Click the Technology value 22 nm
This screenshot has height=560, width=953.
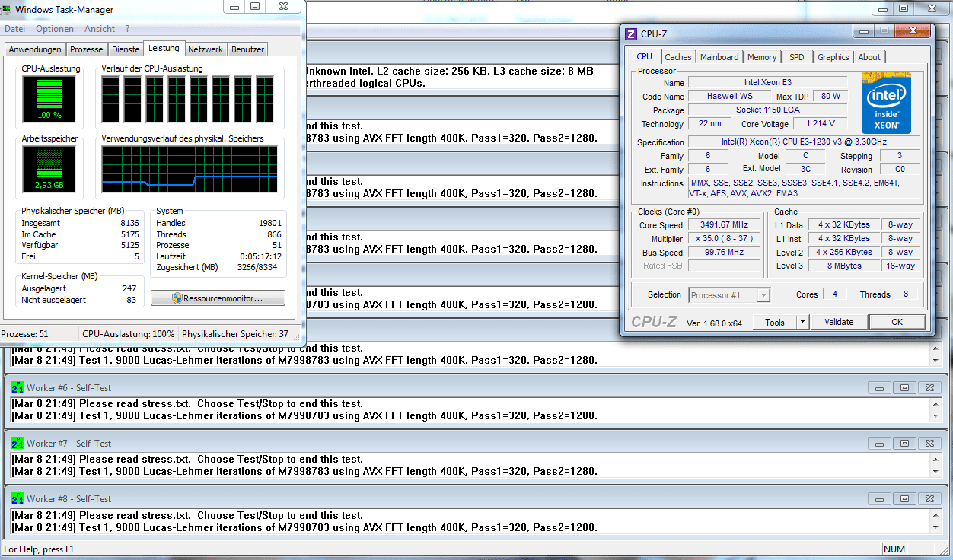[x=709, y=124]
